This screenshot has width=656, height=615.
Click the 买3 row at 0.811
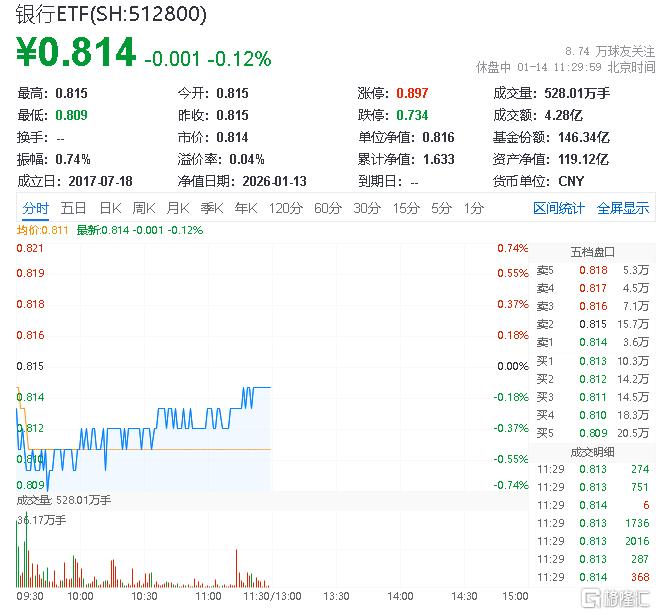[x=592, y=397]
